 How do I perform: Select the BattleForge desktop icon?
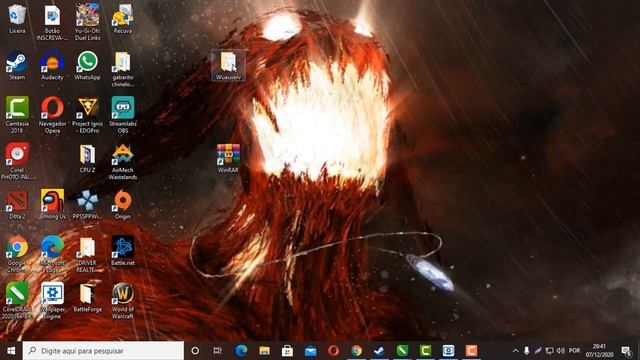click(x=87, y=298)
